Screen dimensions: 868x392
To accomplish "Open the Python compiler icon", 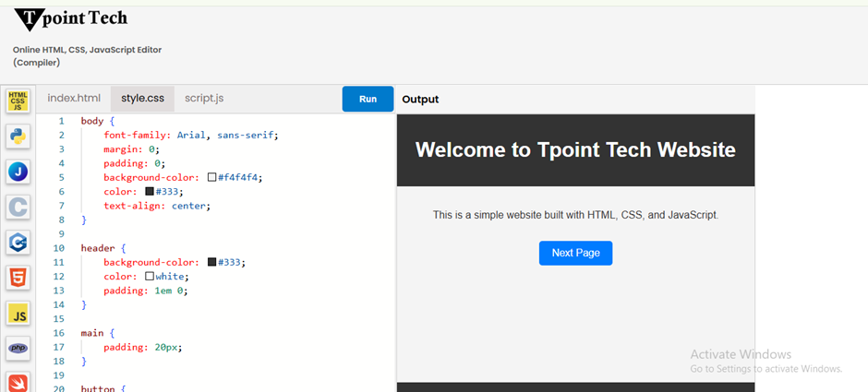I will click(18, 136).
